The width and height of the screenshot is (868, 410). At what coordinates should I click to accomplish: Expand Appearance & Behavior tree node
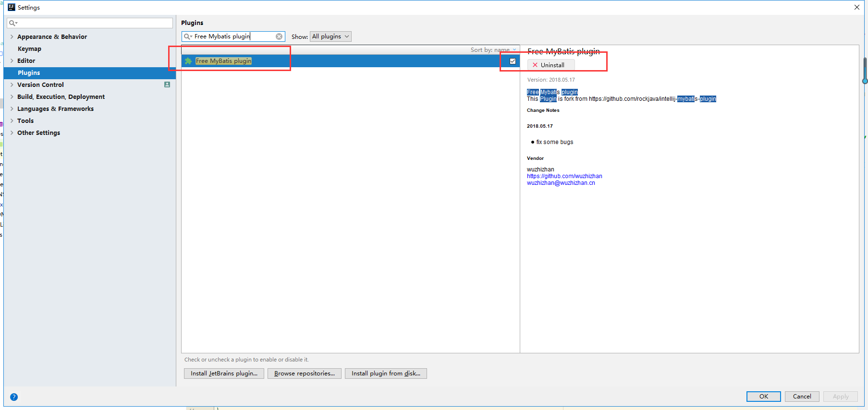12,36
